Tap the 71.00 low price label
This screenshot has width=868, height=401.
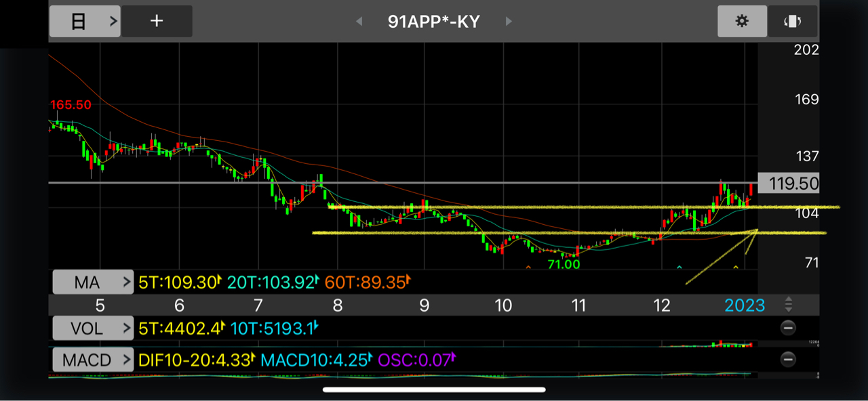coord(564,265)
